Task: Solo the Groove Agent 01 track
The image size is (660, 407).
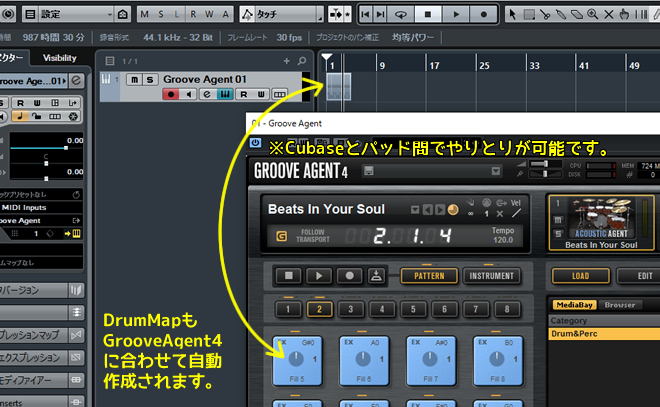Action: pos(150,80)
